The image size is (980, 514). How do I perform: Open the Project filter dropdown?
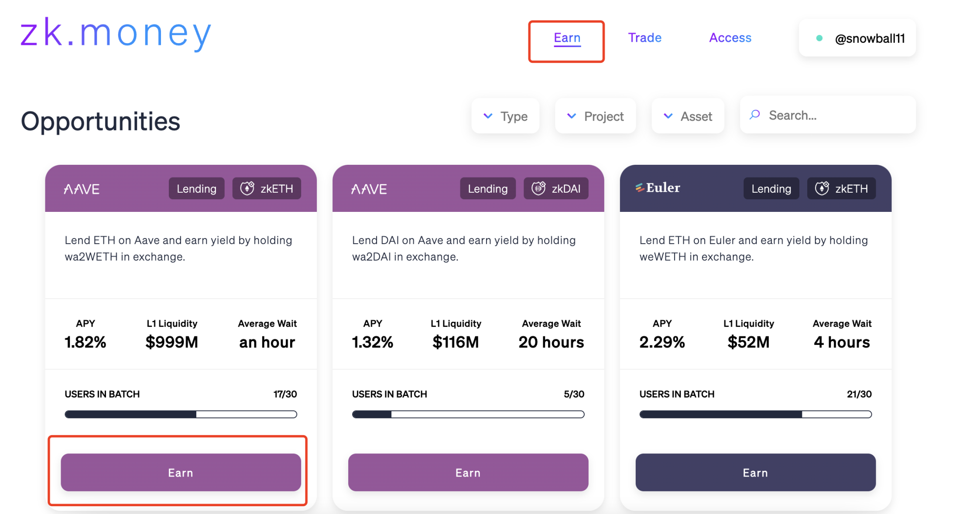595,116
